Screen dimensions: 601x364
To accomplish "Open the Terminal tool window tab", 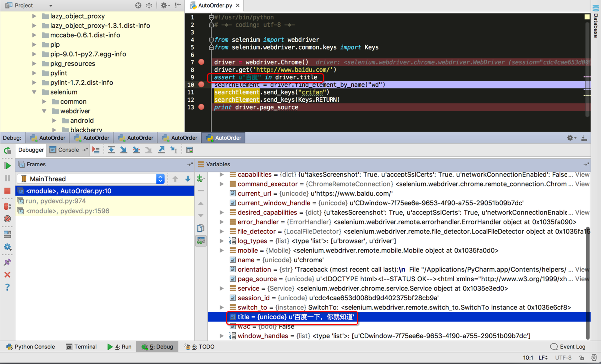I will click(81, 346).
